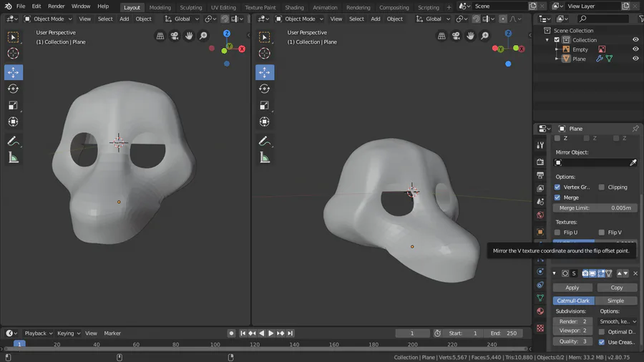Enable Flip U texture checkbox
This screenshot has height=362, width=644.
(x=557, y=233)
